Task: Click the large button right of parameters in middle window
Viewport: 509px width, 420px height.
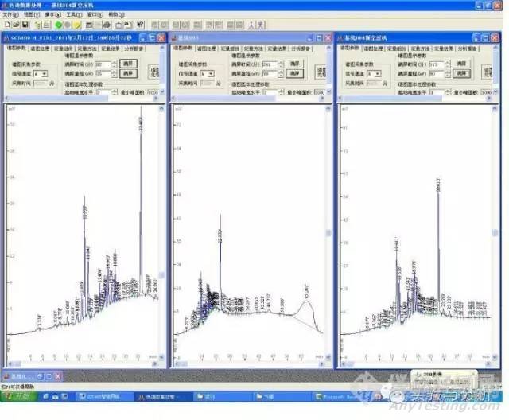Action: point(322,72)
